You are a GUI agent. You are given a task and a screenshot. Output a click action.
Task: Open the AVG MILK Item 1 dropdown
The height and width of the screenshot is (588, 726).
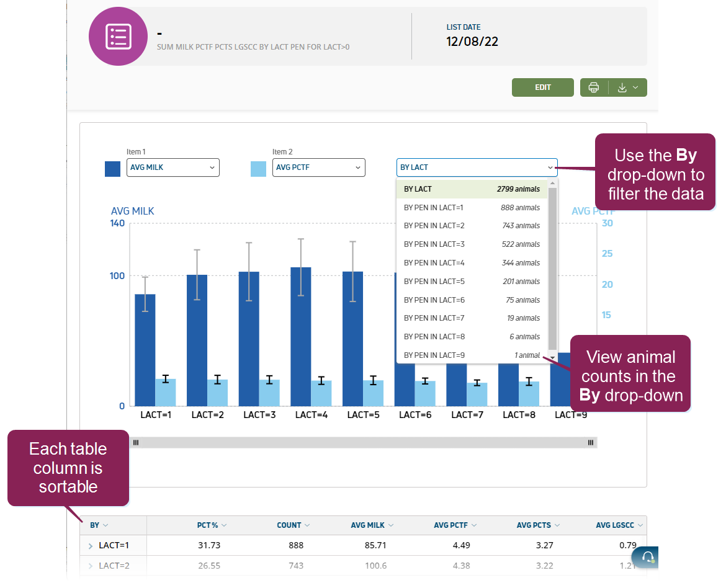pyautogui.click(x=173, y=167)
